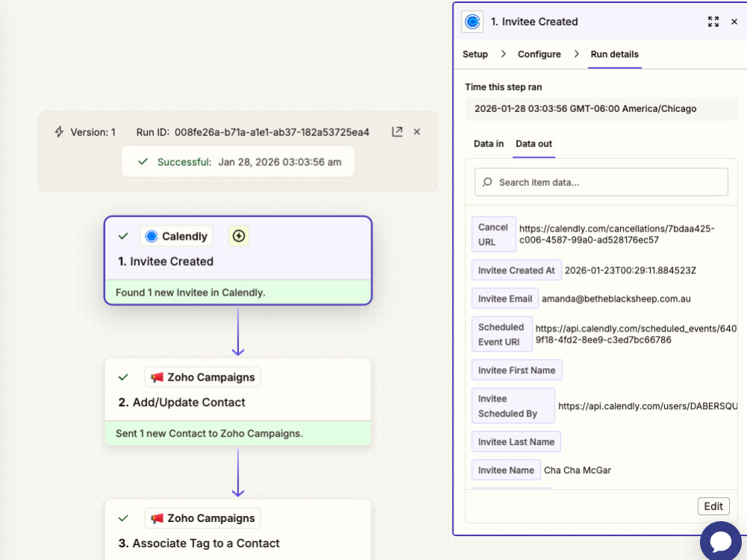Click the Calendly cancellations URL value
Screen dimensions: 747x560
coord(616,234)
